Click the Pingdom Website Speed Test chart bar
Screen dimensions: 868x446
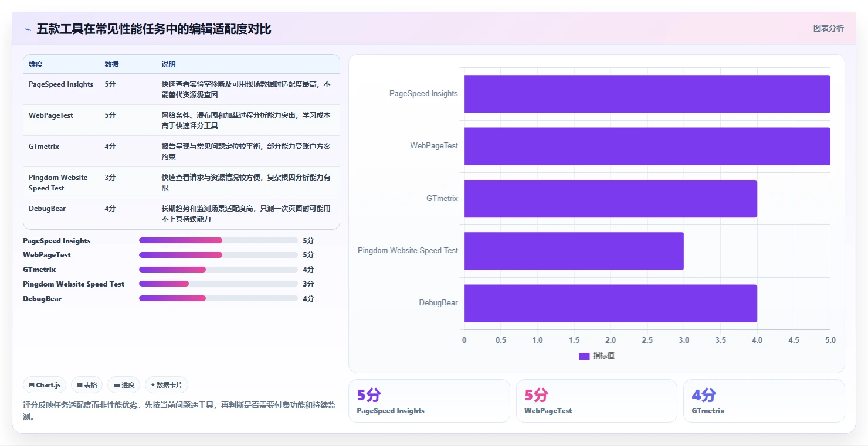click(574, 251)
